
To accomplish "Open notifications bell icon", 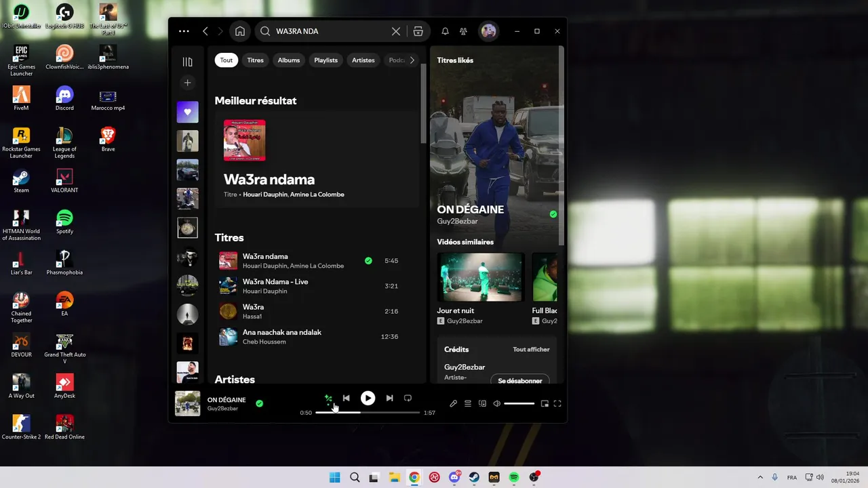I will (446, 31).
